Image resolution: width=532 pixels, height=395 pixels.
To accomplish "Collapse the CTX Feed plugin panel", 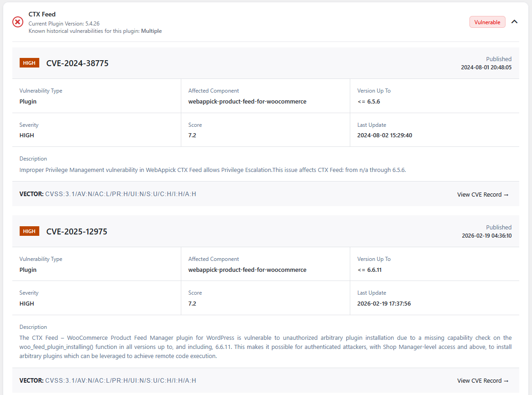I will (515, 22).
